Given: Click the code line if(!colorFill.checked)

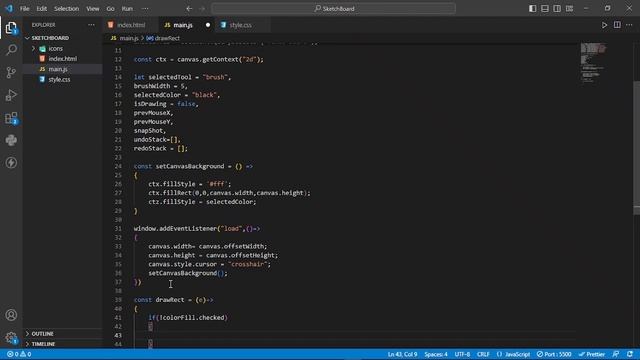Looking at the screenshot, I should click(188, 318).
